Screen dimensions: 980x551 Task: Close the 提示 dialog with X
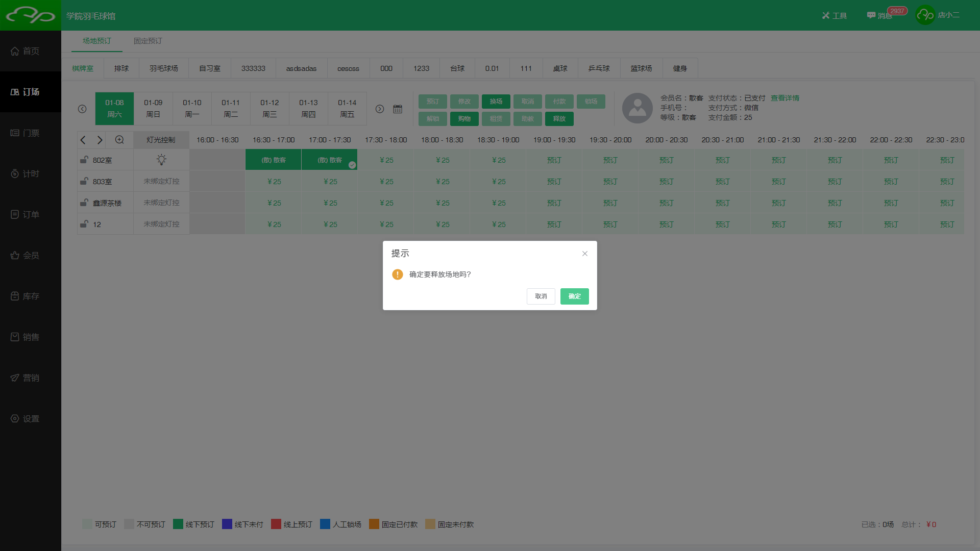pos(585,254)
